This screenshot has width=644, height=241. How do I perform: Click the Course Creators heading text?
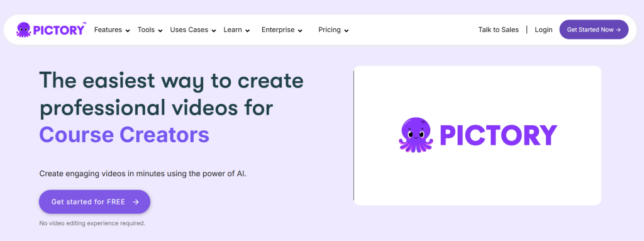point(125,135)
